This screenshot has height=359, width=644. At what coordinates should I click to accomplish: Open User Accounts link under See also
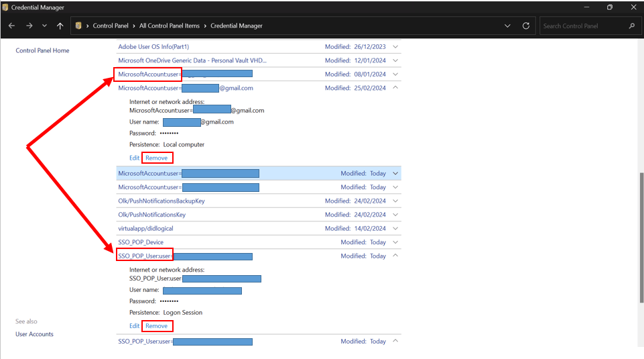click(x=34, y=334)
